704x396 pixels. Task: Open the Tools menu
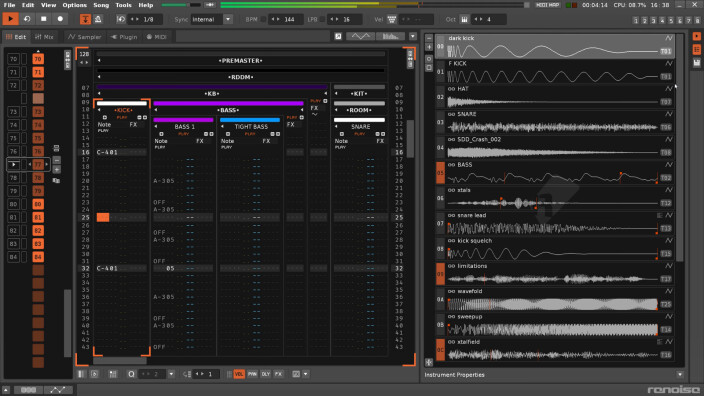123,5
